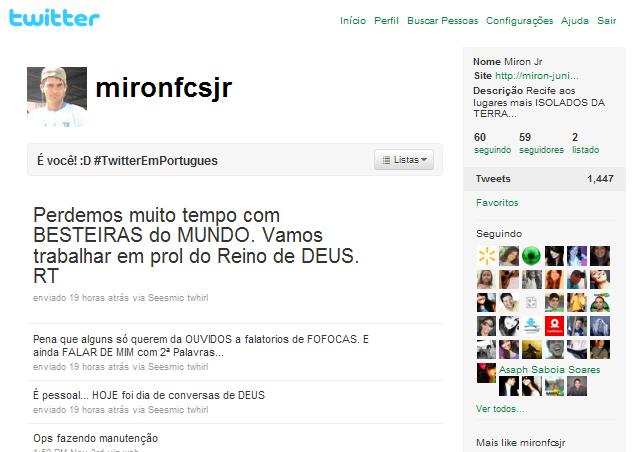The width and height of the screenshot is (635, 452).
Task: Click the Twitter logo
Action: [x=54, y=18]
